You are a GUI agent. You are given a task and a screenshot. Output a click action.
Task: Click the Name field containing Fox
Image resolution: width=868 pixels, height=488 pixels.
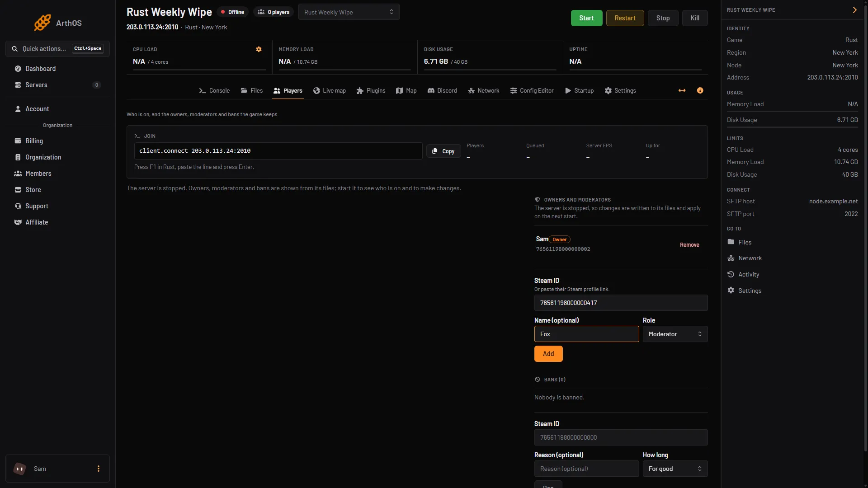pos(586,334)
